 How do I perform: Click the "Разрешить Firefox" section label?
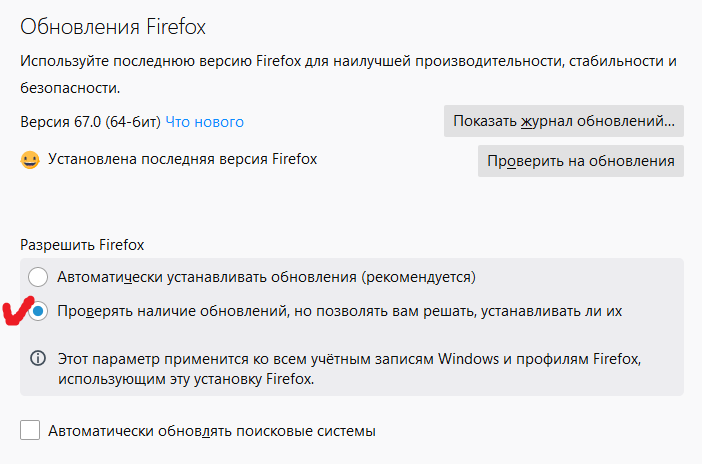click(82, 245)
